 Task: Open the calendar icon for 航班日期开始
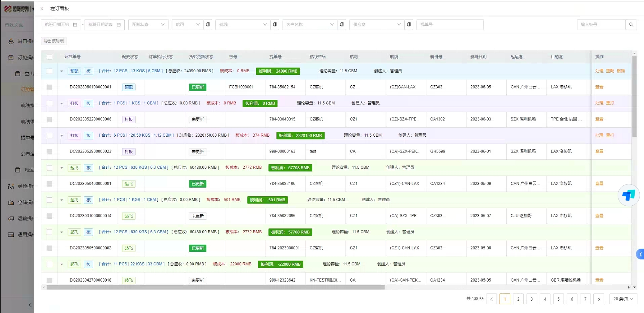tap(75, 25)
